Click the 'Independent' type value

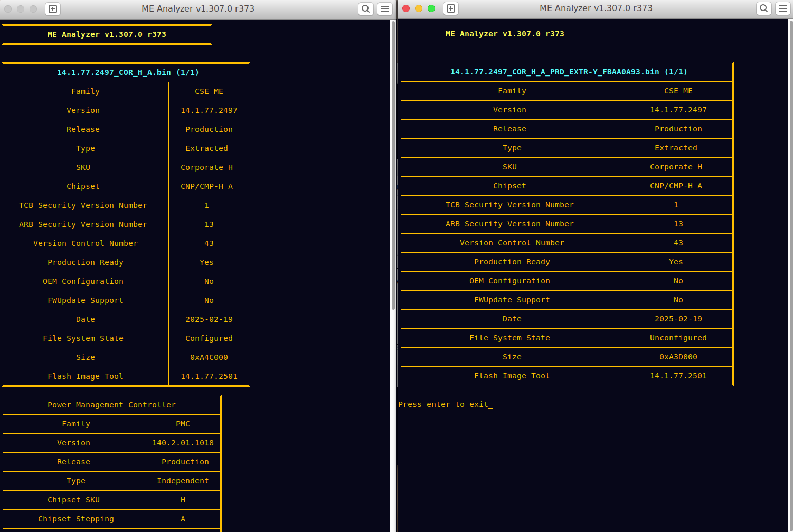(x=183, y=481)
